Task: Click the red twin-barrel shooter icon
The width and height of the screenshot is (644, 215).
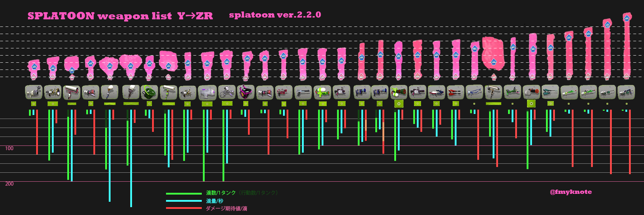Action: [x=455, y=92]
